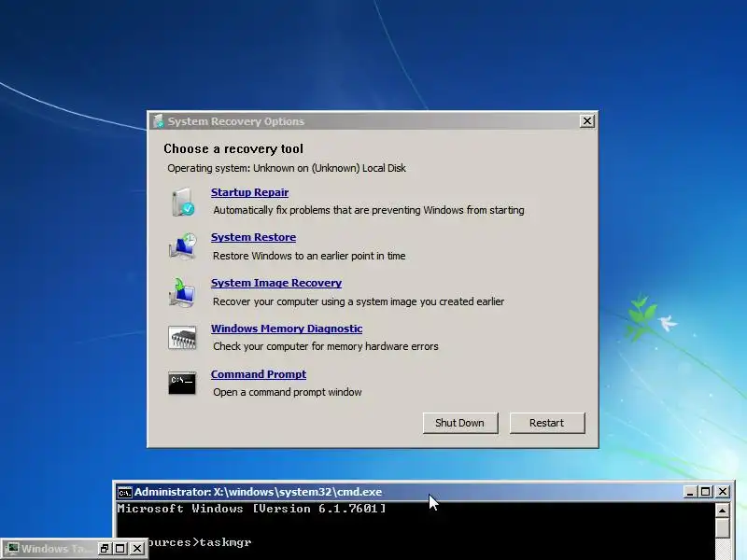
Task: Click the 'Choose a recovery tool' heading
Action: (233, 149)
